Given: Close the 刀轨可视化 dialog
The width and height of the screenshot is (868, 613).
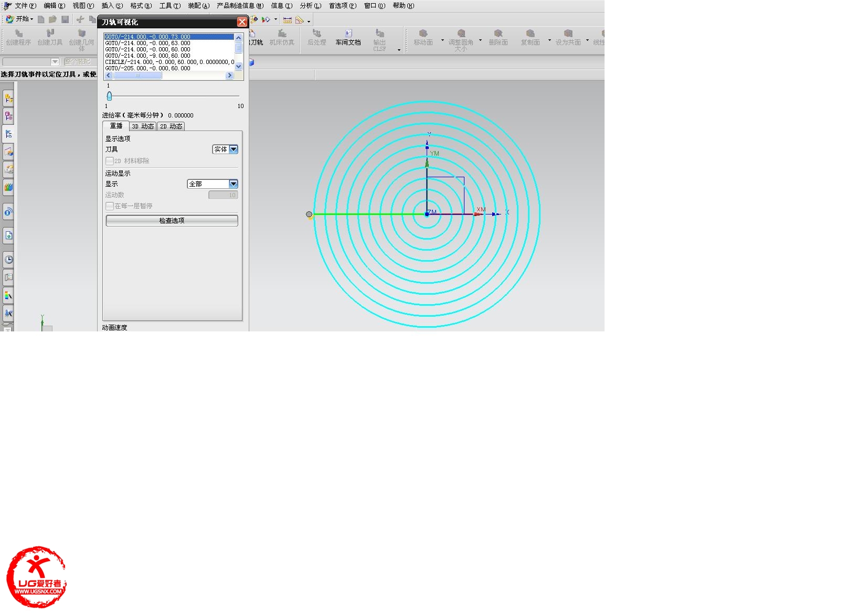Looking at the screenshot, I should click(242, 22).
